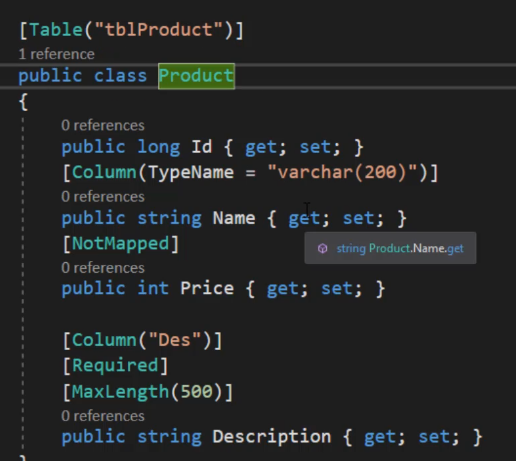Viewport: 516px width, 461px height.
Task: Click the Table attribute name
Action: (56, 30)
